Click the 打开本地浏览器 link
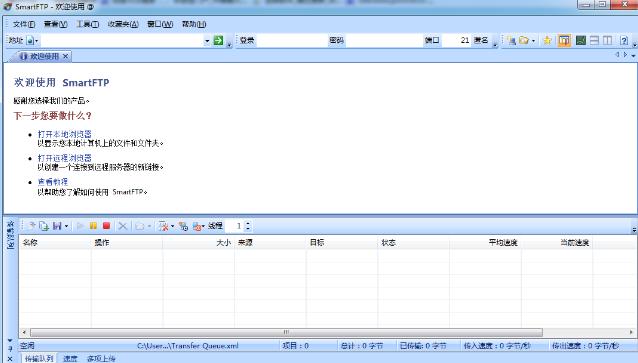The width and height of the screenshot is (638, 363). (x=65, y=134)
